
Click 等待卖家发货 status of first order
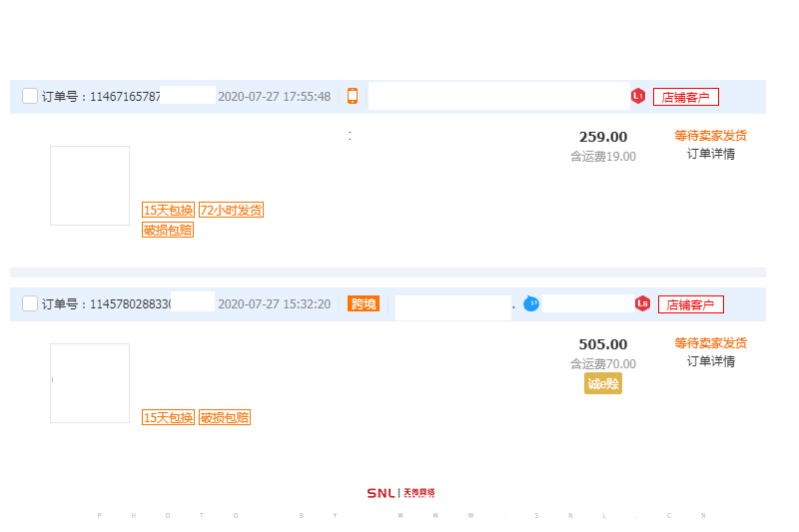[x=710, y=136]
